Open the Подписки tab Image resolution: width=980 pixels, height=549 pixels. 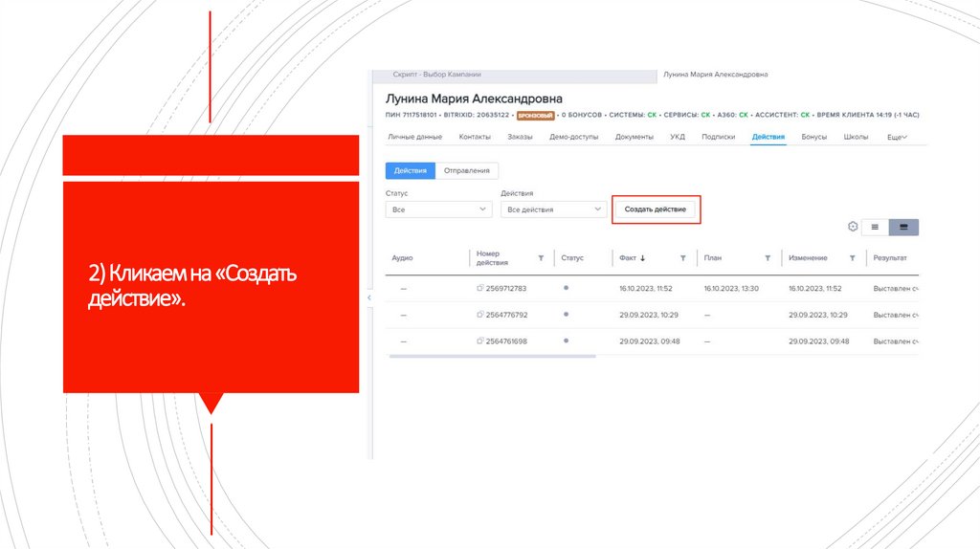point(718,137)
